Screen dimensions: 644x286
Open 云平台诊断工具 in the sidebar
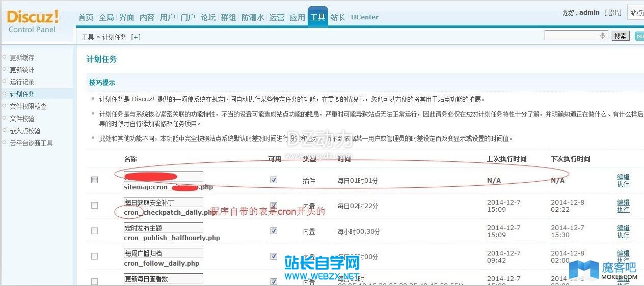(32, 143)
